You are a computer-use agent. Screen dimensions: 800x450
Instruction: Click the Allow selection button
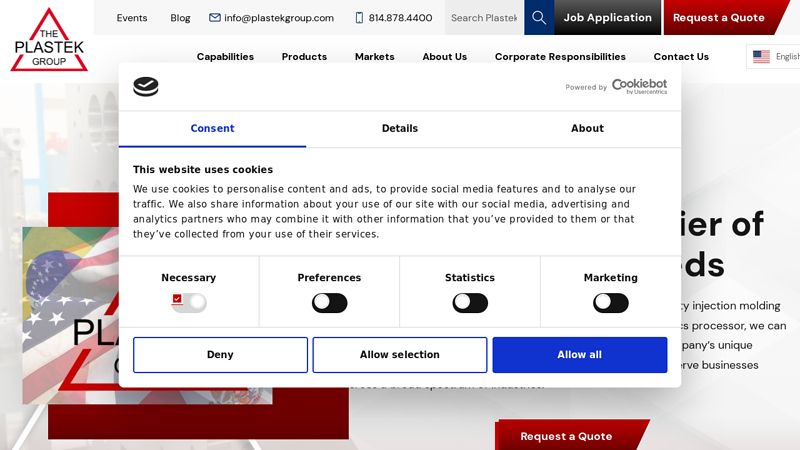400,355
